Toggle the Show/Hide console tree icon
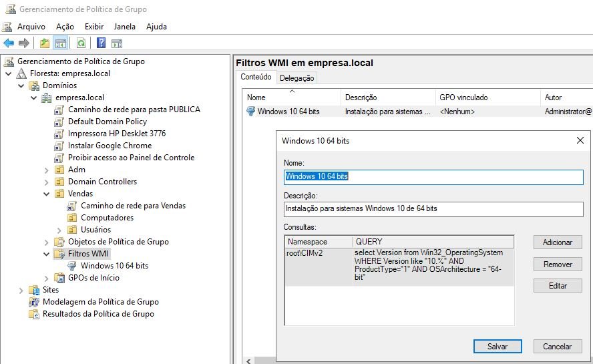 click(61, 43)
